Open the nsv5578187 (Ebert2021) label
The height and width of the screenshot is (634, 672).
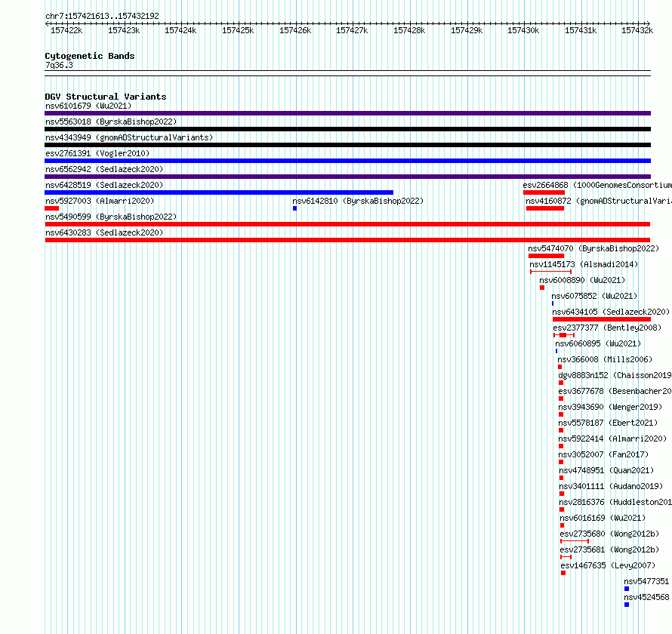tap(608, 423)
